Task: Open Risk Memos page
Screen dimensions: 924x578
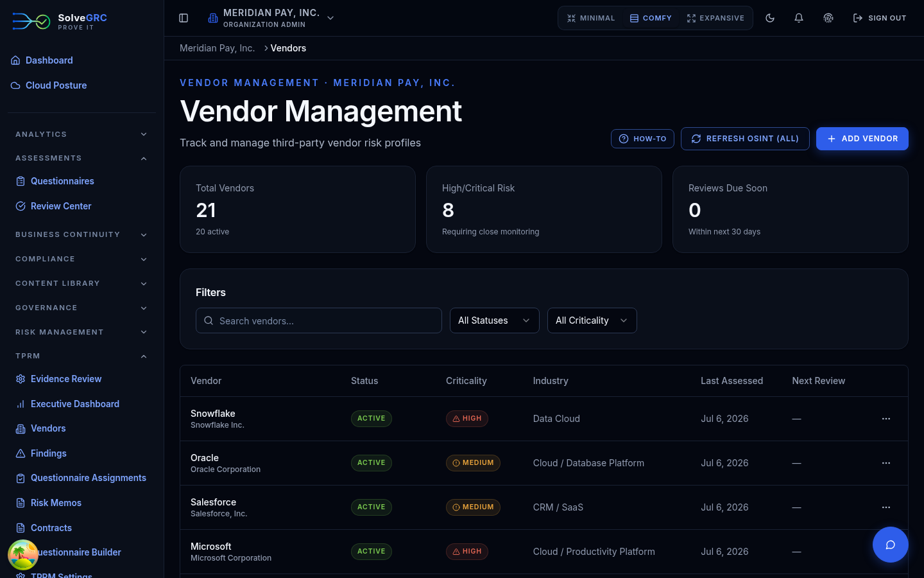Action: point(56,503)
